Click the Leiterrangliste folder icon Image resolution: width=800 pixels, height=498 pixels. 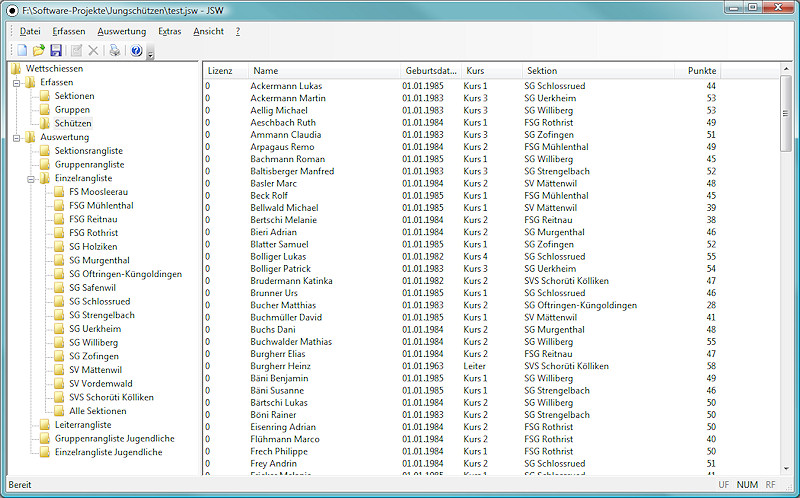[x=45, y=425]
